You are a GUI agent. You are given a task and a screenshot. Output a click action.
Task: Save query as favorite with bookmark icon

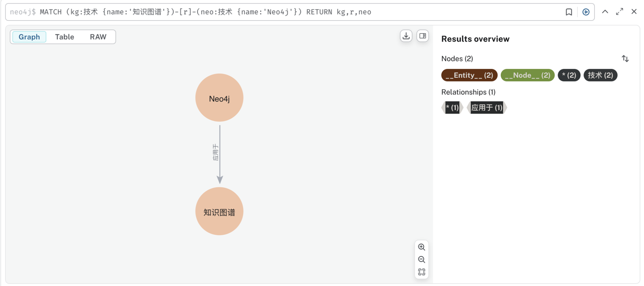pos(568,12)
